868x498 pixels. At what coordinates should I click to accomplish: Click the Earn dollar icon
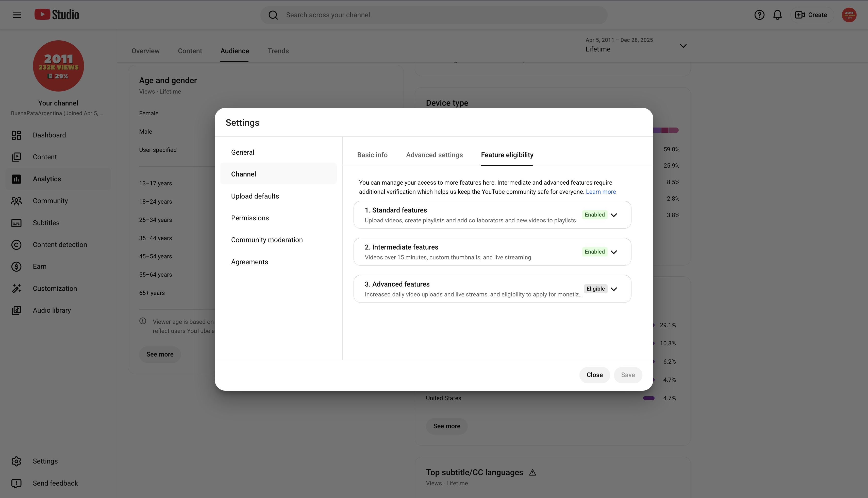16,266
